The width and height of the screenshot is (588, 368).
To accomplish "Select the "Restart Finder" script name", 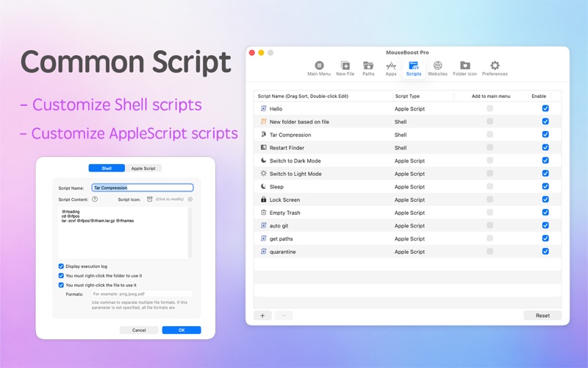I will (x=287, y=148).
